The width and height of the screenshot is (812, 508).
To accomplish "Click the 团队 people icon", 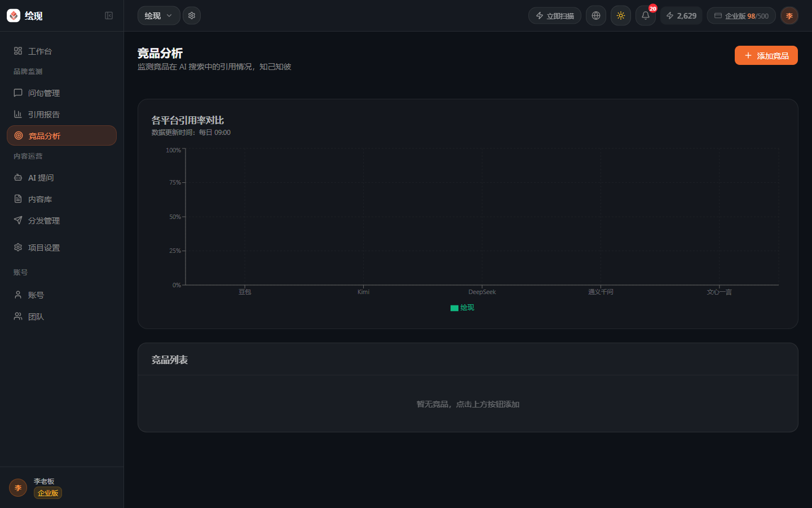I will (x=18, y=316).
